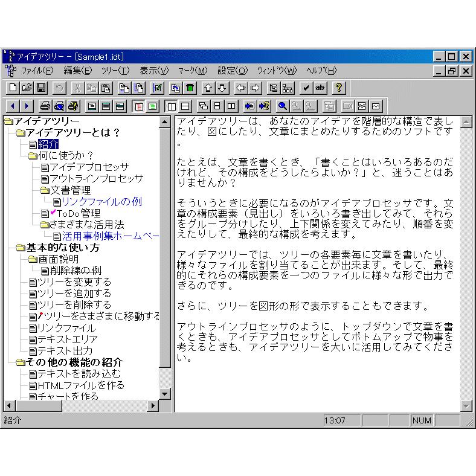Click the move item up arrow icon
The width and height of the screenshot is (476, 476).
point(208,88)
